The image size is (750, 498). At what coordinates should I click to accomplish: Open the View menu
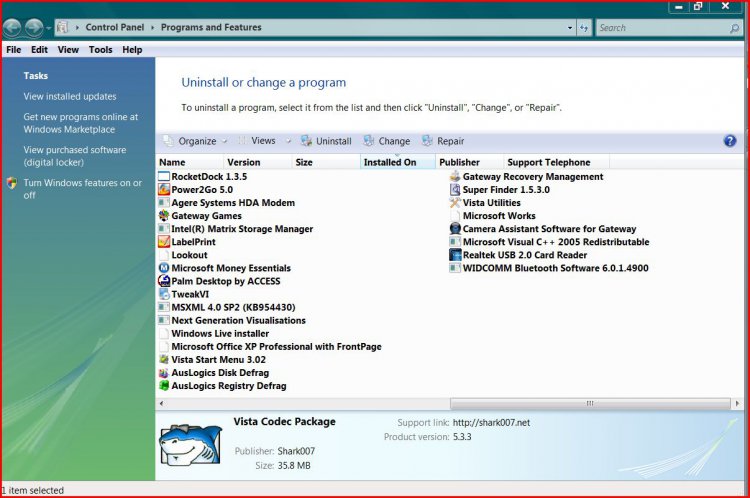click(68, 50)
